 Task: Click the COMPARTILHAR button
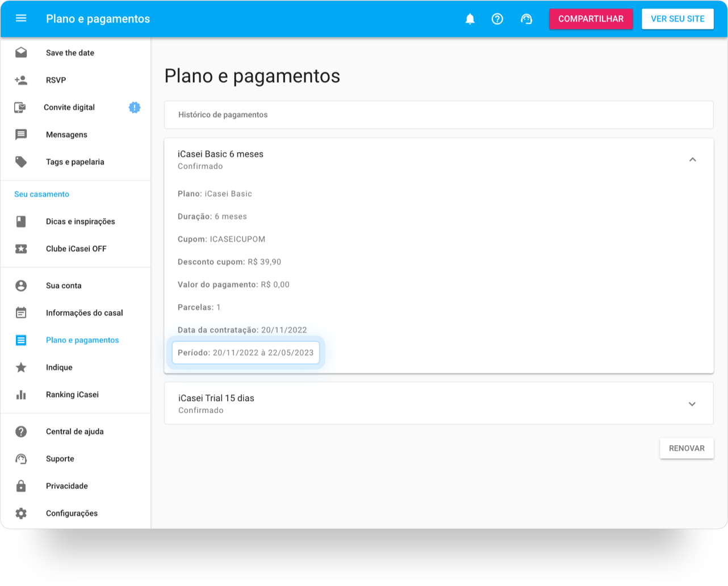click(x=591, y=19)
